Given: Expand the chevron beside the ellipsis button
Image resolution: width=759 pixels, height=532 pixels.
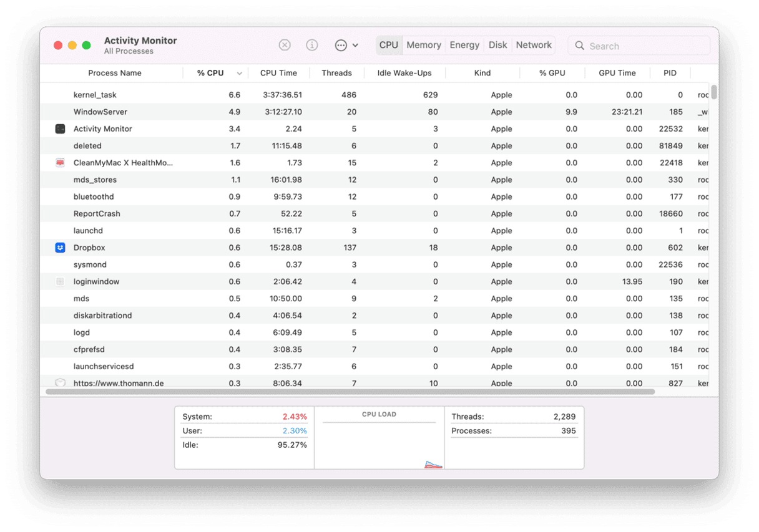Looking at the screenshot, I should click(356, 46).
